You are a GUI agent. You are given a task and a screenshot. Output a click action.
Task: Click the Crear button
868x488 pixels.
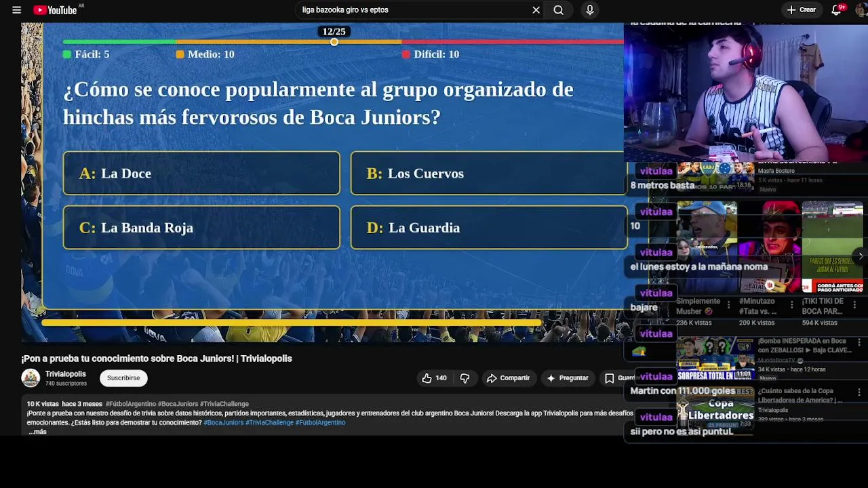coord(801,10)
